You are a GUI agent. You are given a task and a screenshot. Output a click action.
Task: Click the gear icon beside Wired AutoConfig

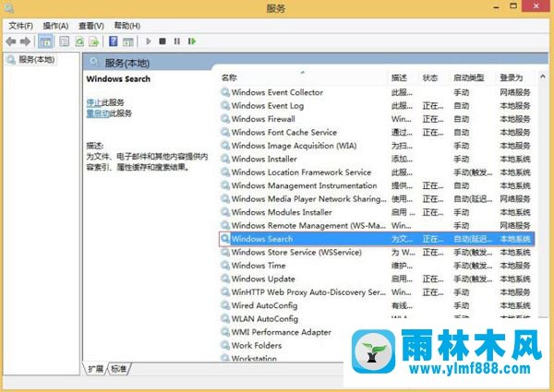(225, 305)
